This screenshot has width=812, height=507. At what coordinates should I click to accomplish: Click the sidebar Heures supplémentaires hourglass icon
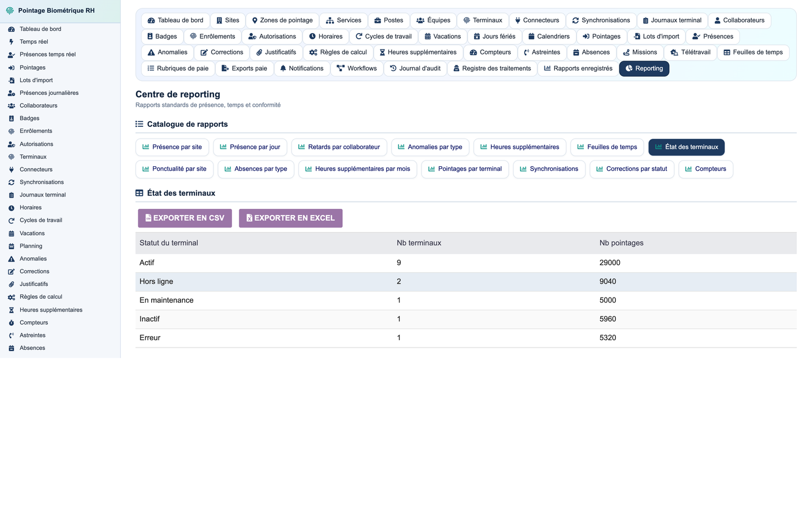[11, 310]
